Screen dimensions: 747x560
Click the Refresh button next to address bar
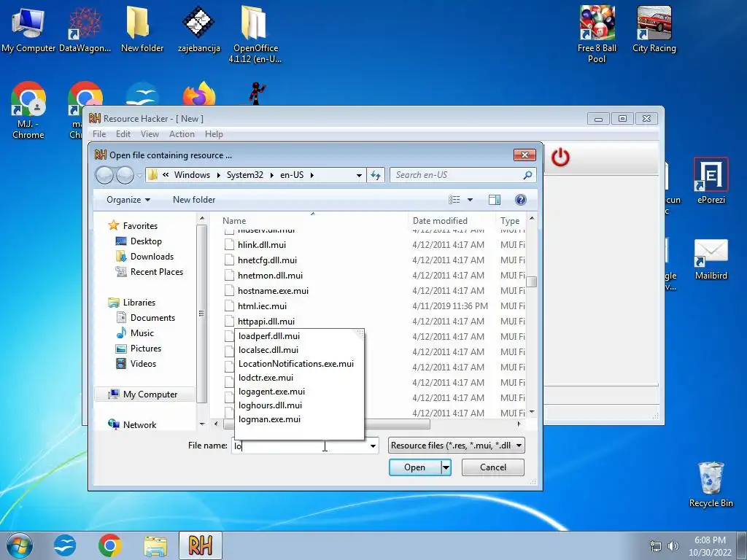click(x=376, y=175)
